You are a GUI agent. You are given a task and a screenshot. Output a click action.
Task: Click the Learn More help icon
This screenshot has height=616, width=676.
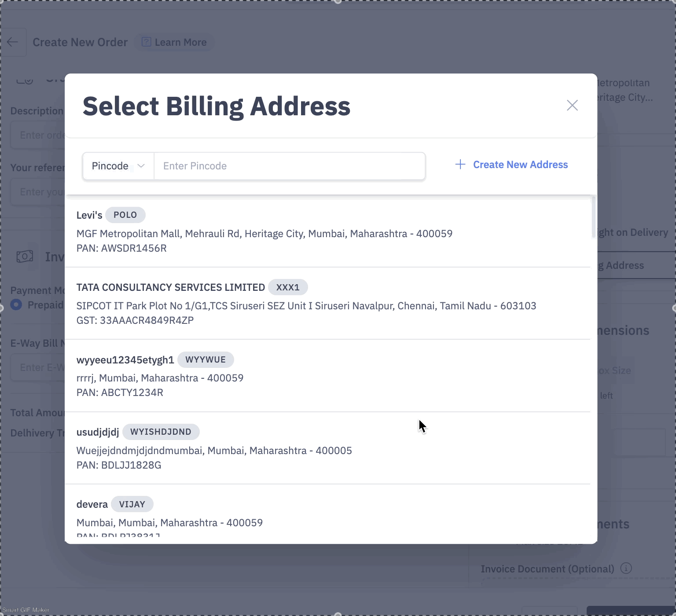146,42
